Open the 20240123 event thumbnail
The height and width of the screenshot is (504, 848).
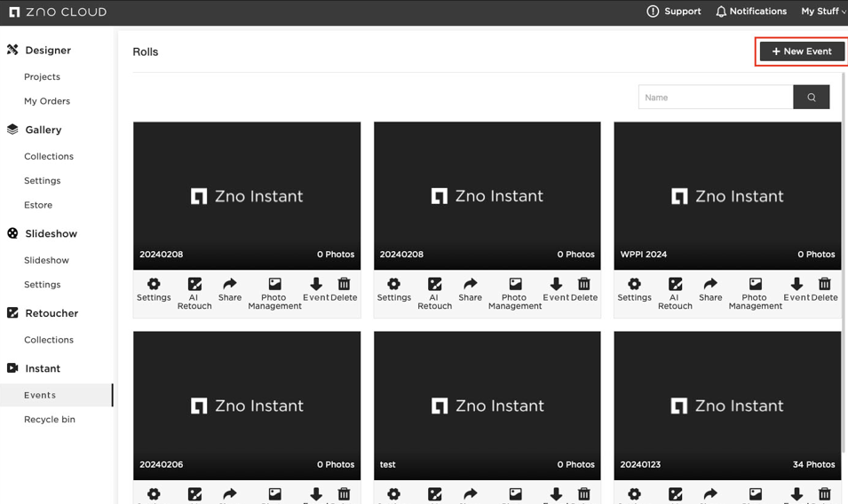coord(727,406)
